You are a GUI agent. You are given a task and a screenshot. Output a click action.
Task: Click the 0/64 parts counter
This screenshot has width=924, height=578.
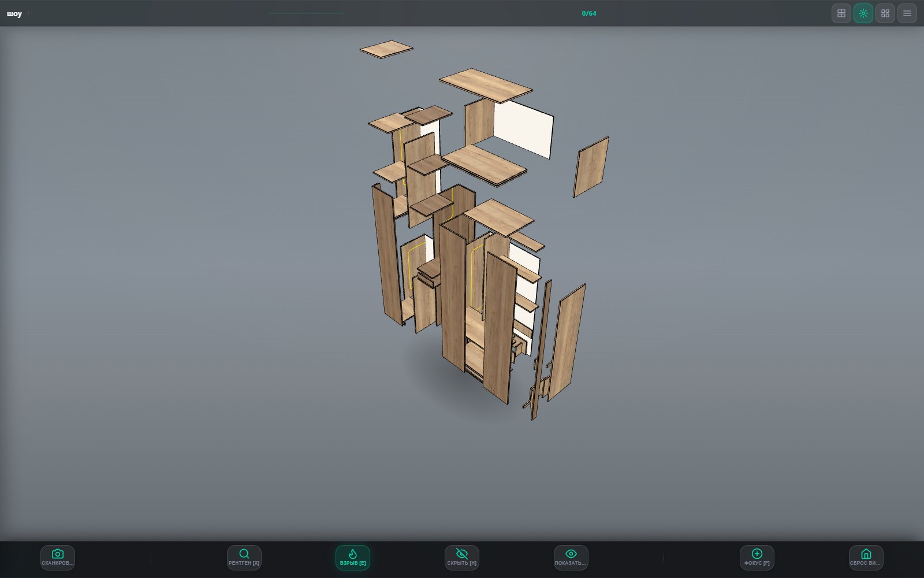point(589,13)
